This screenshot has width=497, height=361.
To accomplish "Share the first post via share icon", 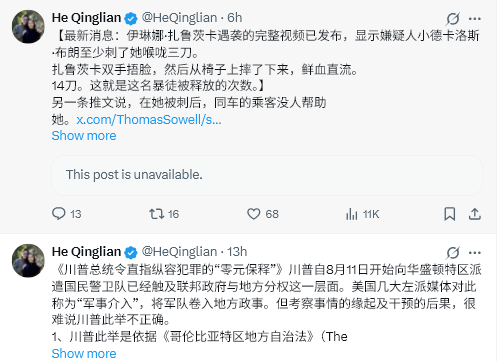I will point(475,214).
